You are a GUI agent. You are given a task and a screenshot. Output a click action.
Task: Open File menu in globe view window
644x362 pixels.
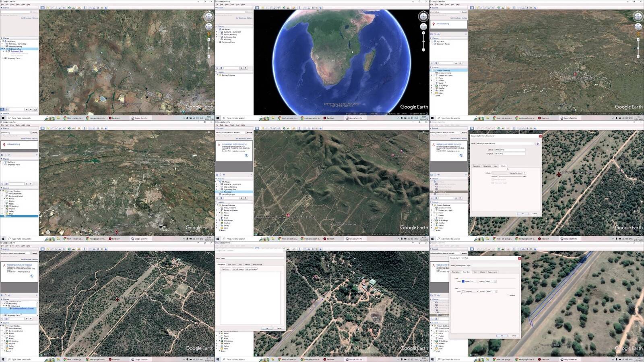coord(217,4)
